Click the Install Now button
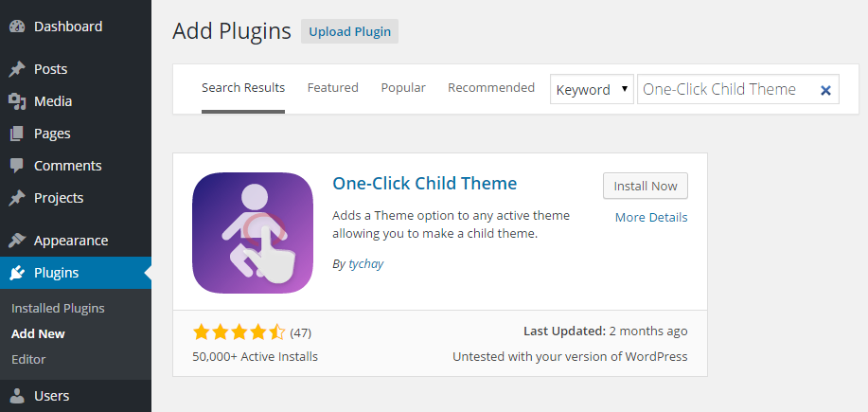The height and width of the screenshot is (412, 868). click(646, 186)
